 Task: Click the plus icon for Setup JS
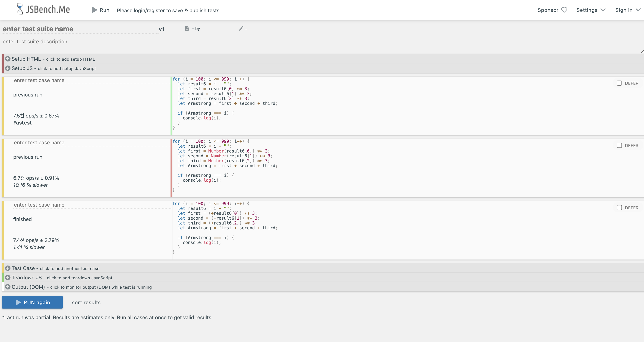pyautogui.click(x=8, y=68)
